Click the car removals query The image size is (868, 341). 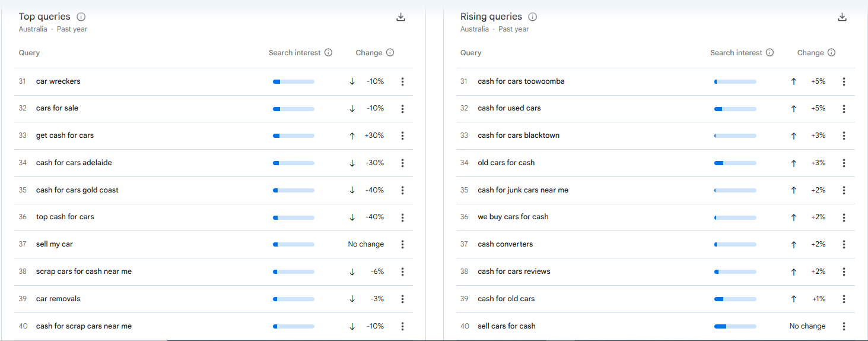point(58,299)
